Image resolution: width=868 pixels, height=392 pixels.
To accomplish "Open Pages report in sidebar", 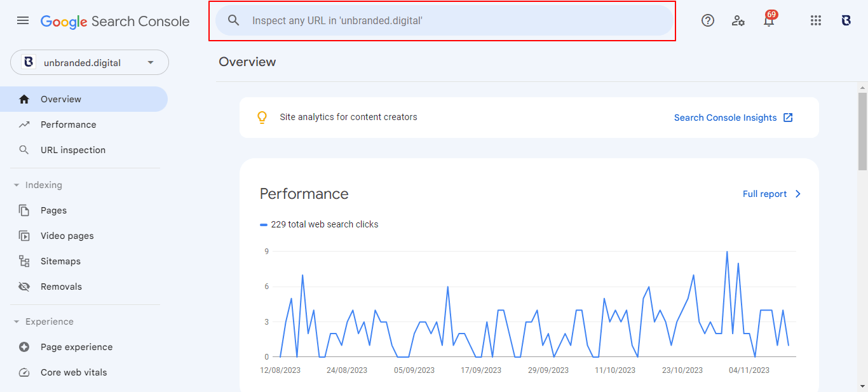I will coord(84,210).
